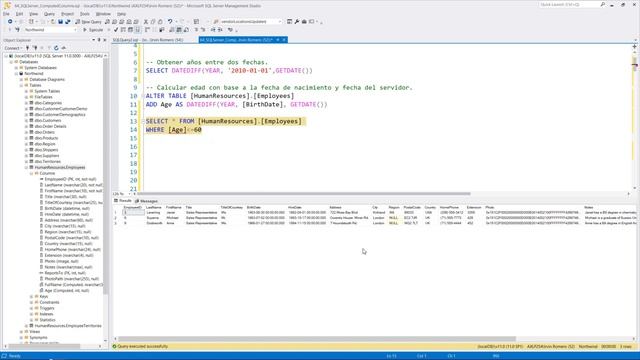This screenshot has width=640, height=360.
Task: Collapse the HumanResources.Employees table node
Action: coord(27,167)
